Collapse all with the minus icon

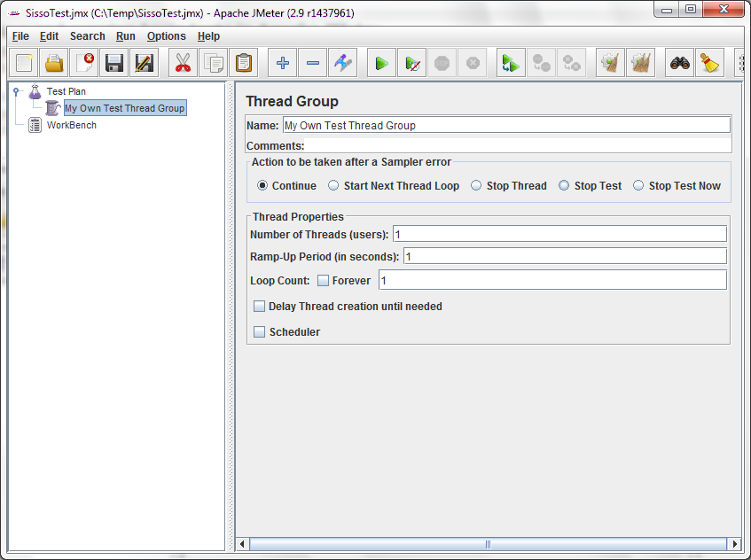coord(313,63)
